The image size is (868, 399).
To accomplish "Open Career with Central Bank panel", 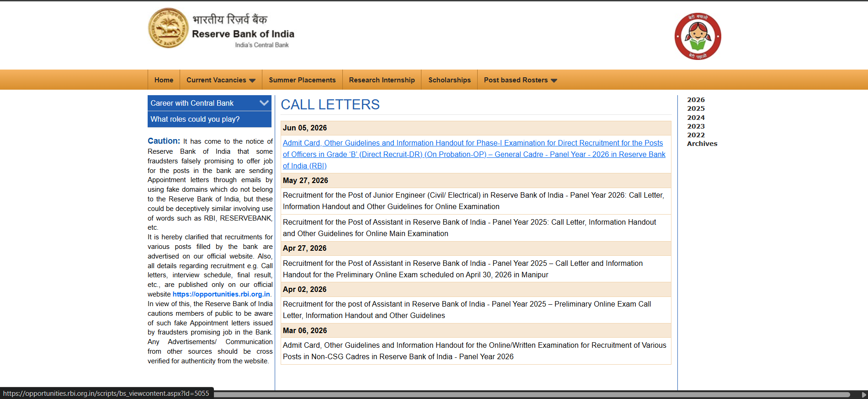I will point(209,103).
